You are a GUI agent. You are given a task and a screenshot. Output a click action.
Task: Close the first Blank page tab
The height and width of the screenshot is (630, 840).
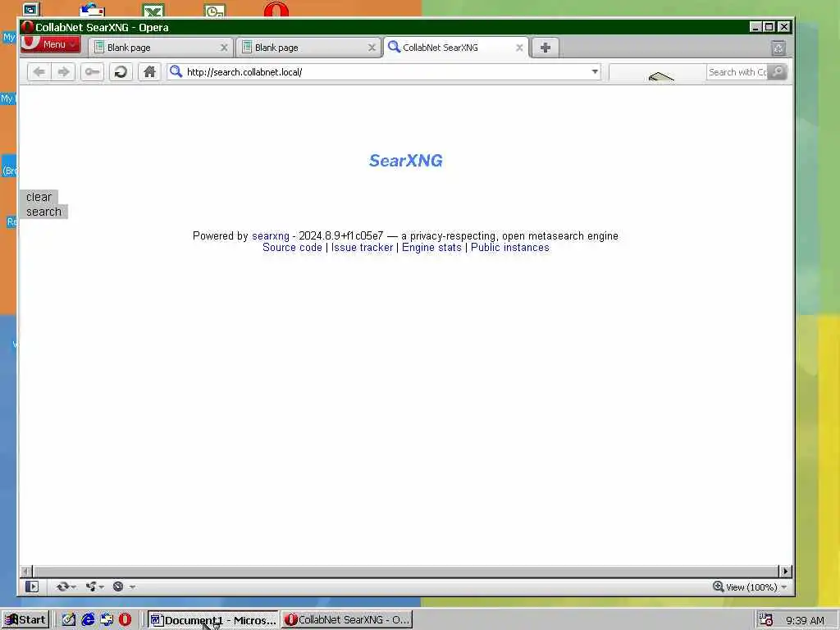click(224, 48)
